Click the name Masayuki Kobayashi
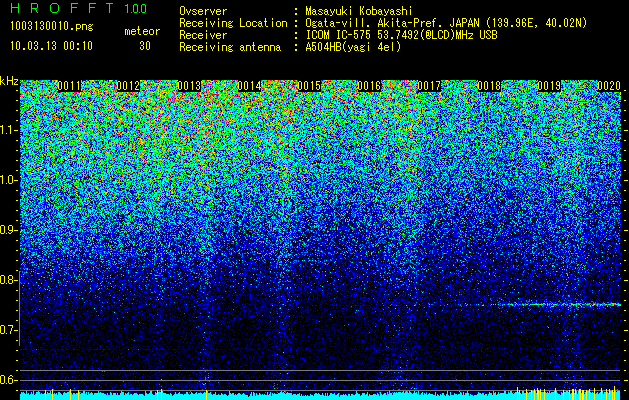The height and width of the screenshot is (400, 629). click(x=359, y=11)
